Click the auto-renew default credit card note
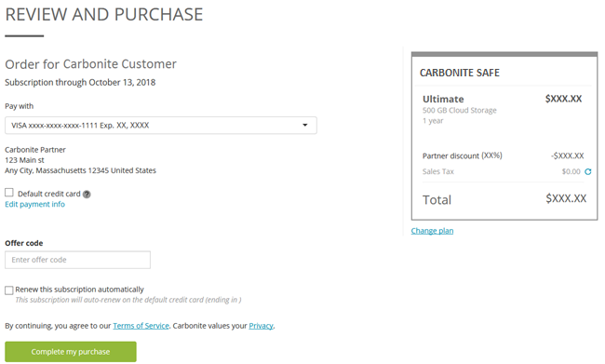The image size is (605, 364). tap(128, 300)
